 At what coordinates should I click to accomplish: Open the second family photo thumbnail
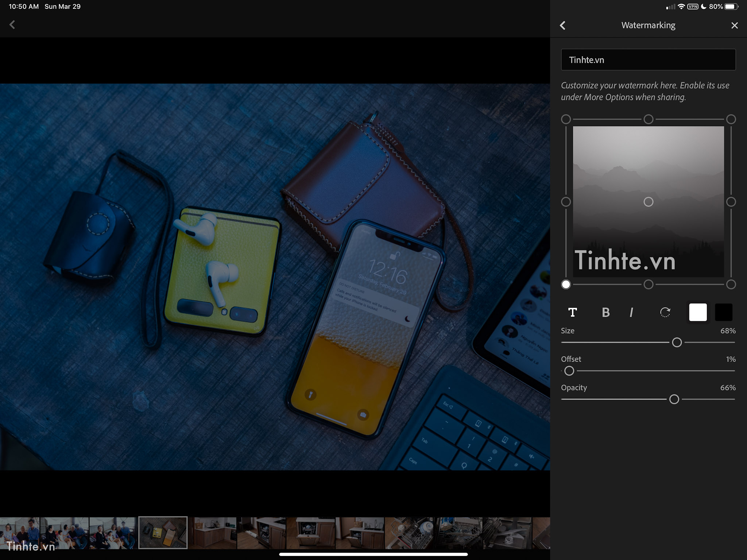(65, 533)
